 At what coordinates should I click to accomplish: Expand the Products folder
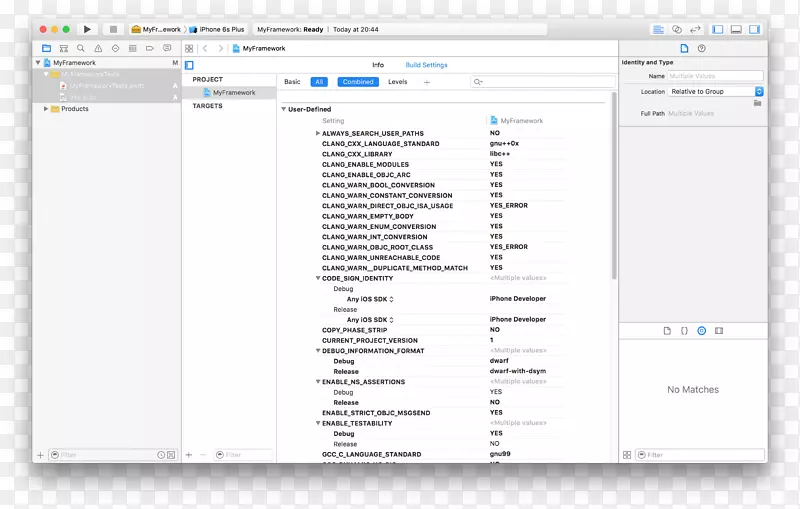pos(46,109)
